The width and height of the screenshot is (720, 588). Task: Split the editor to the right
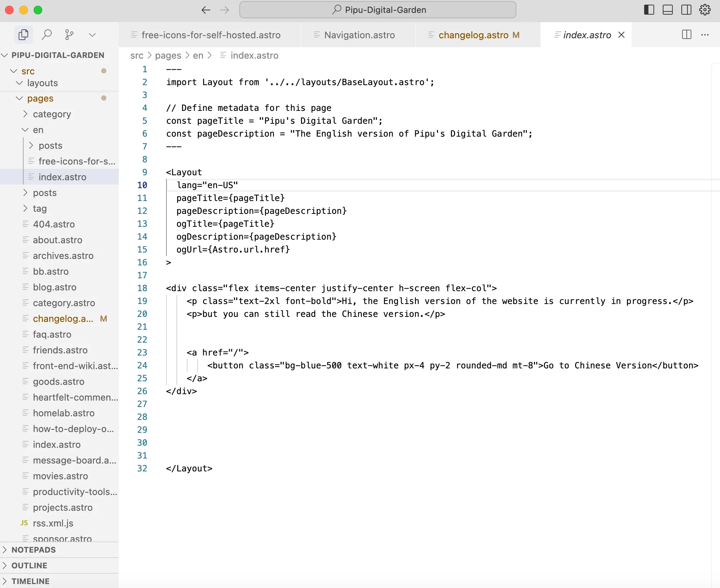point(687,35)
